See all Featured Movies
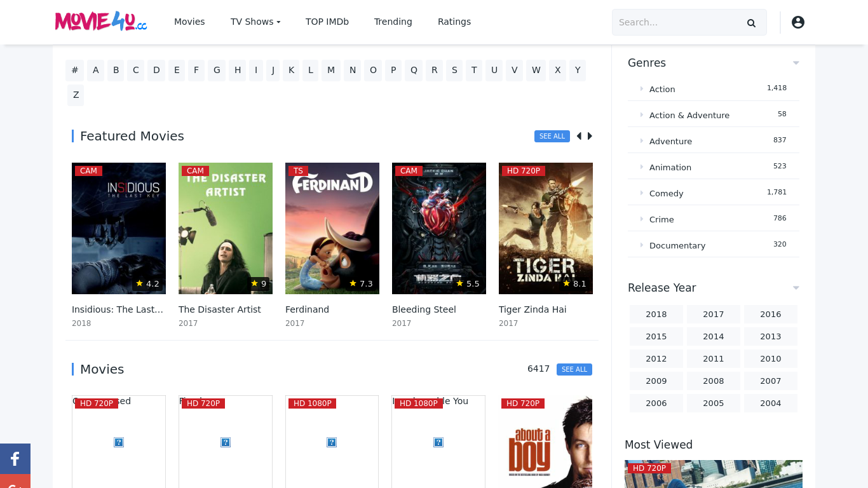 tap(552, 136)
